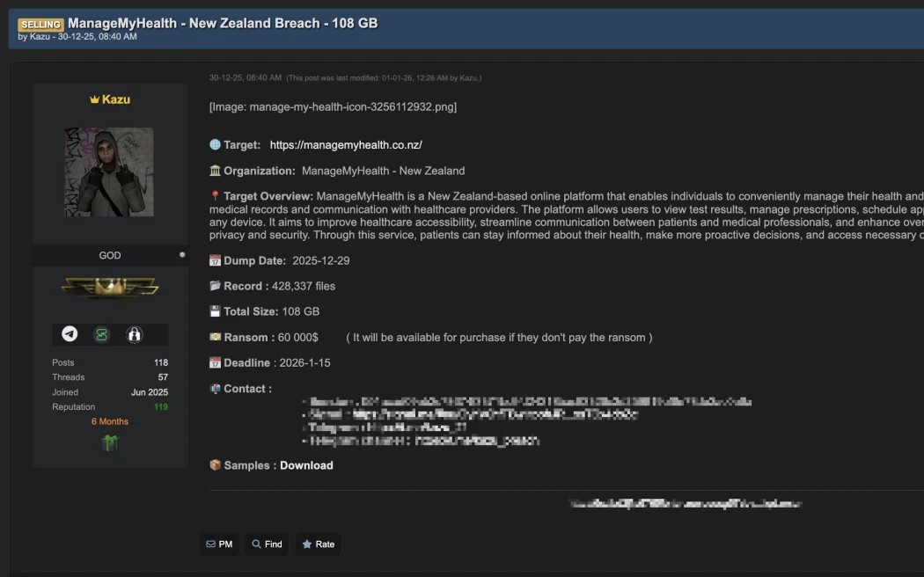Open Kazu's avatar image
This screenshot has width=924, height=577.
click(x=109, y=172)
